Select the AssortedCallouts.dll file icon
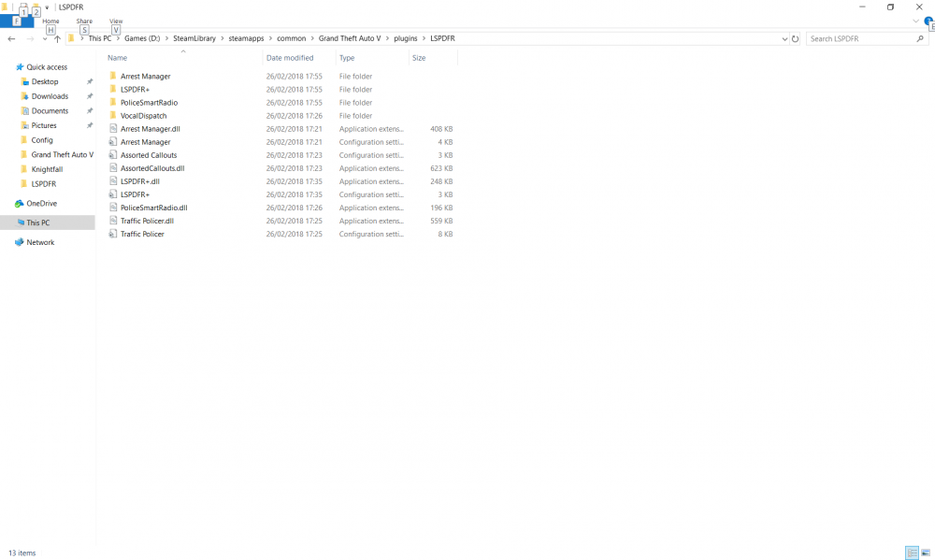The image size is (935, 560). [113, 167]
